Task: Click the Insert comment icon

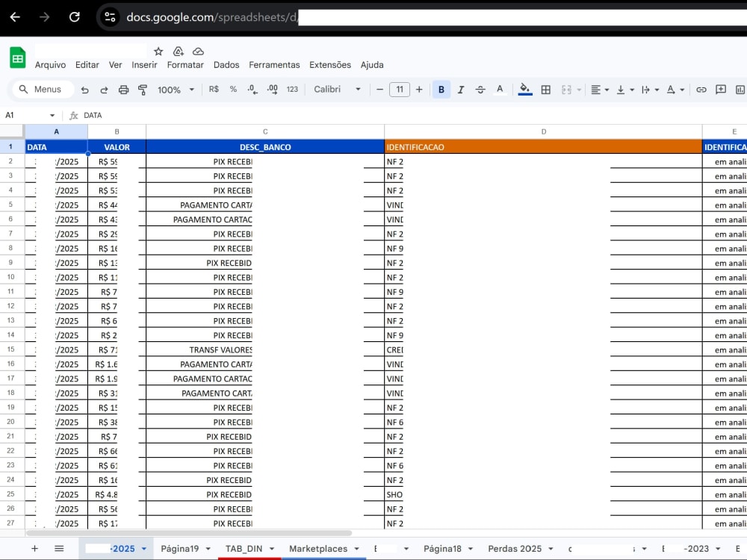Action: [721, 89]
